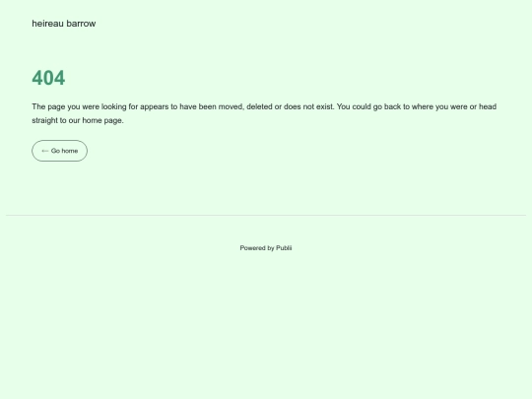Follow the Publii link in the footer
Screen dimensions: 532x399
pos(284,248)
